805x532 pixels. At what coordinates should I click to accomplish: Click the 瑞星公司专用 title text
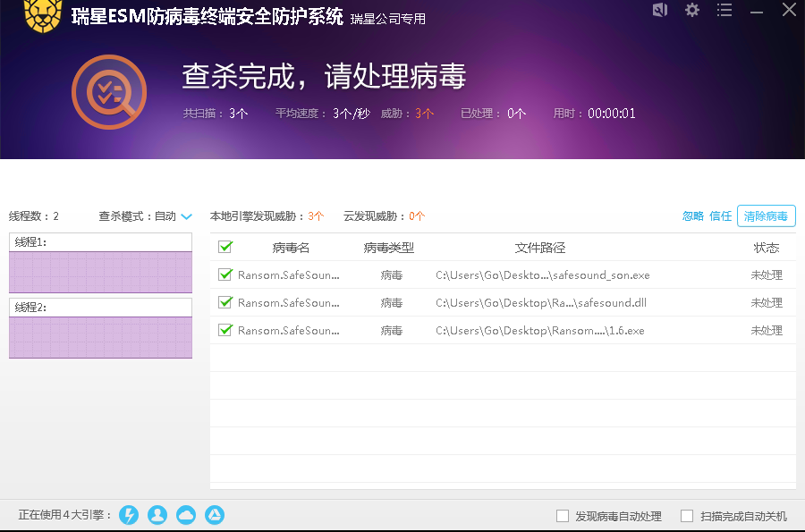click(388, 19)
